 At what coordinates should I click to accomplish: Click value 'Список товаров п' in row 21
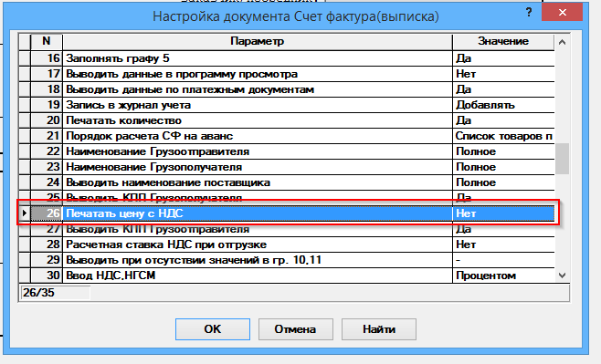click(503, 136)
